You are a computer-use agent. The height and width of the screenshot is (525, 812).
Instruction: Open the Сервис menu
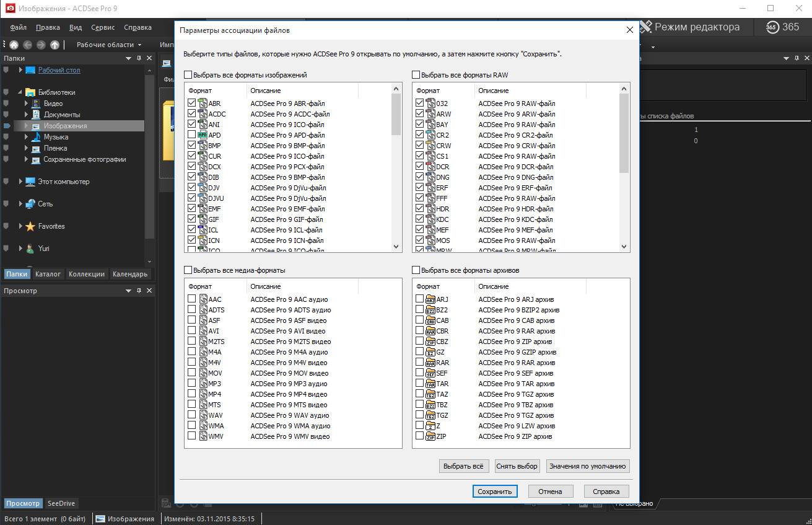[x=103, y=27]
